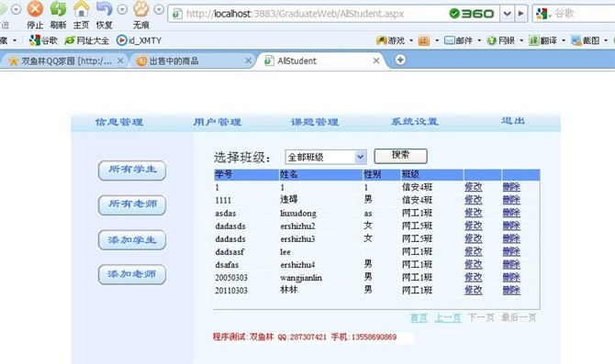Click 删除 for student dadsasf
Viewport: 615px width, 364px height.
[511, 251]
